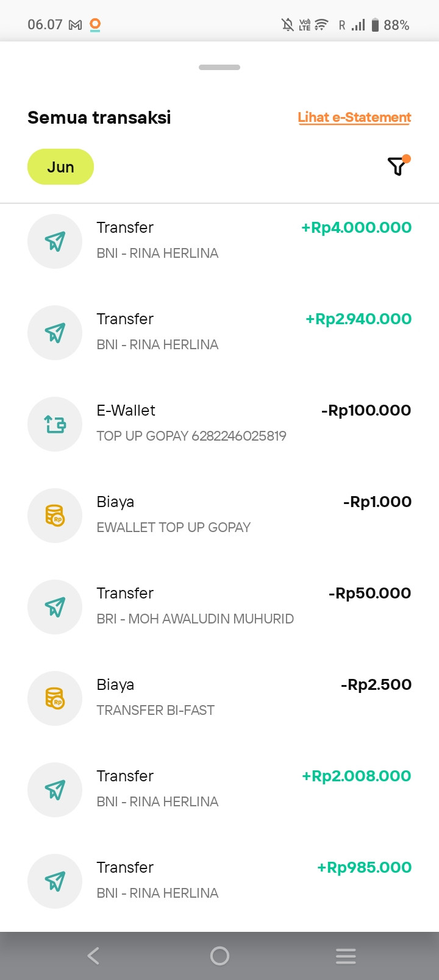Tap the paper plane icon for MOH AWALUDIN MUHURID transfer
The width and height of the screenshot is (439, 980).
[x=55, y=607]
